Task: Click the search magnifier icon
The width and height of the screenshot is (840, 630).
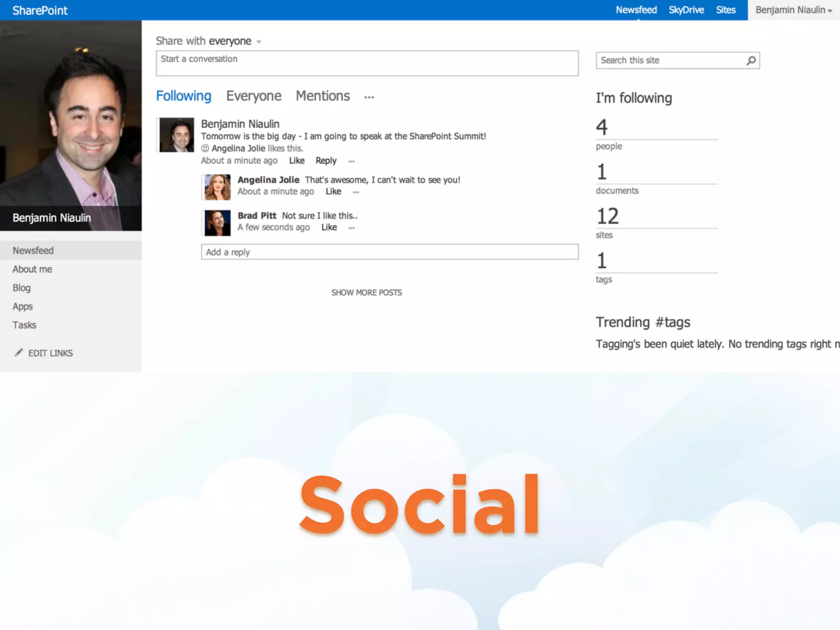Action: point(751,61)
